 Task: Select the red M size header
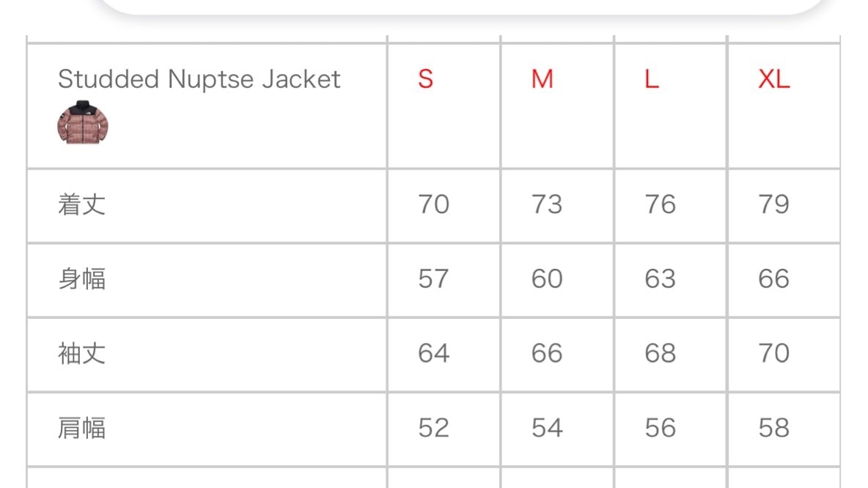click(x=542, y=79)
